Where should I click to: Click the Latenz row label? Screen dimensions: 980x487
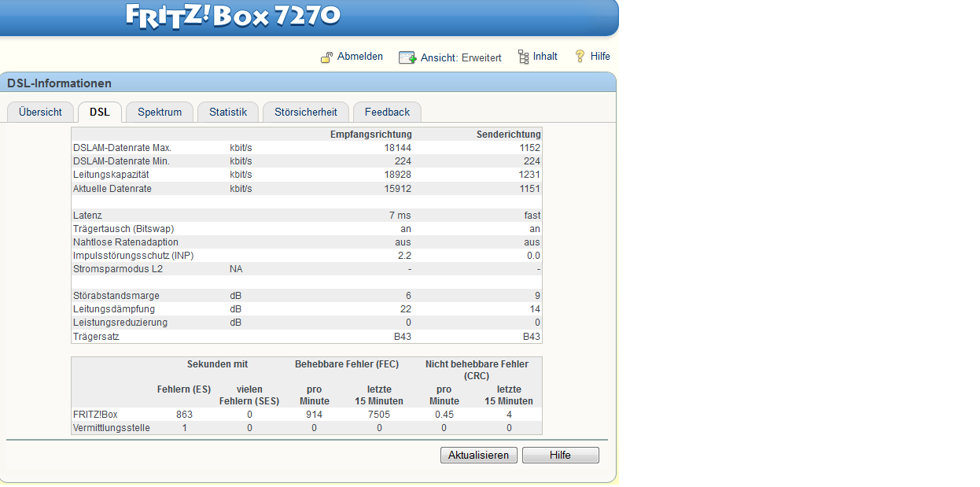click(87, 216)
